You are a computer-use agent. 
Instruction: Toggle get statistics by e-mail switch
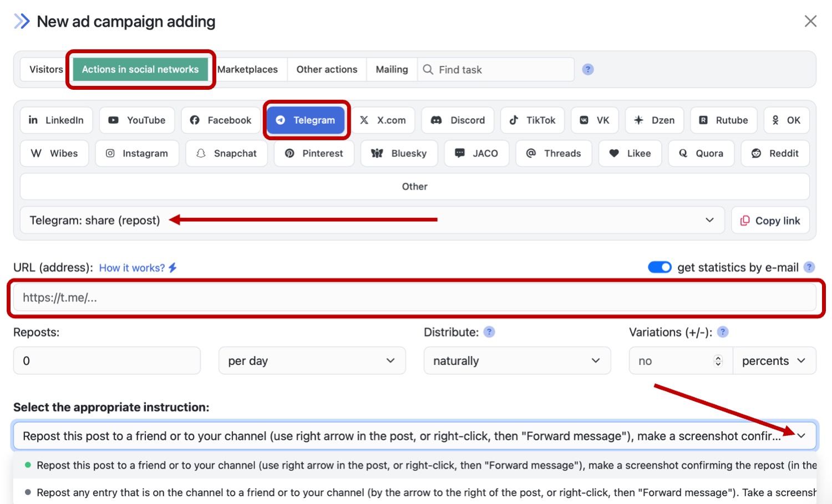(x=659, y=267)
